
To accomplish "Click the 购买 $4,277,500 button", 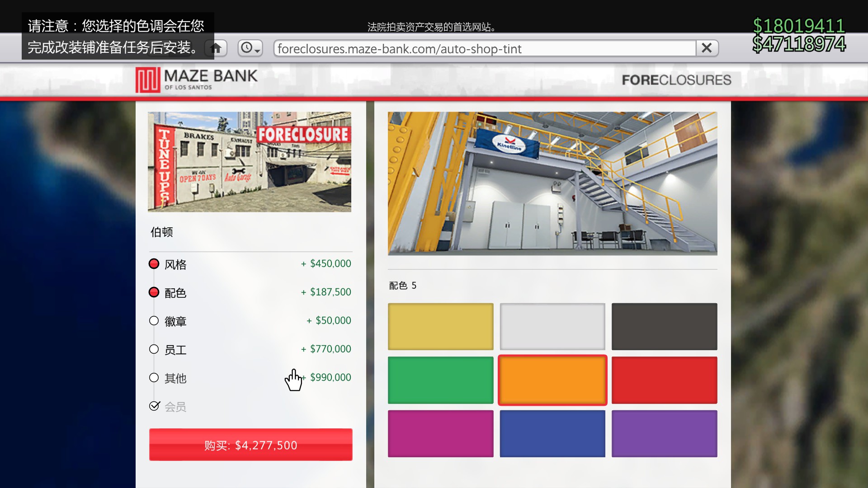I will point(250,445).
